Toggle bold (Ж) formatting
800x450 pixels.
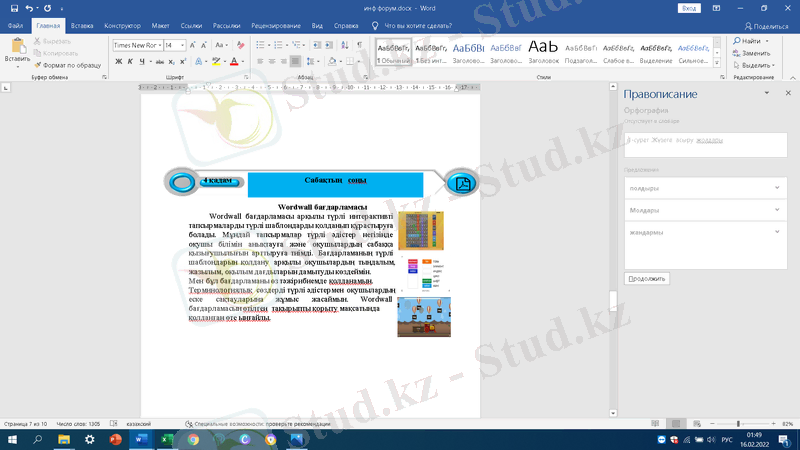click(118, 62)
